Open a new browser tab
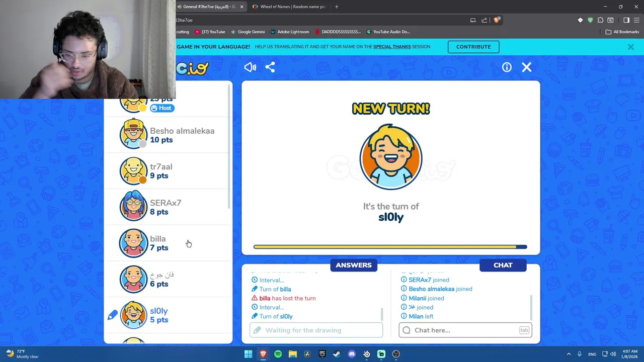This screenshot has width=644, height=362. 337,7
